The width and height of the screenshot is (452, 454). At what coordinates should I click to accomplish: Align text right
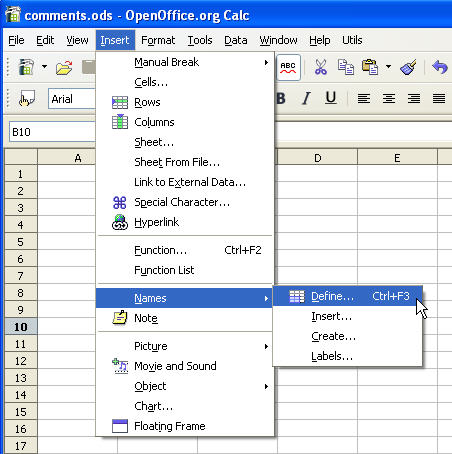coord(414,98)
